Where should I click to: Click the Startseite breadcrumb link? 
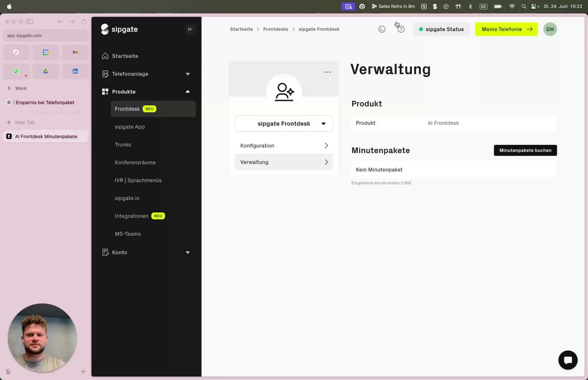pos(241,29)
